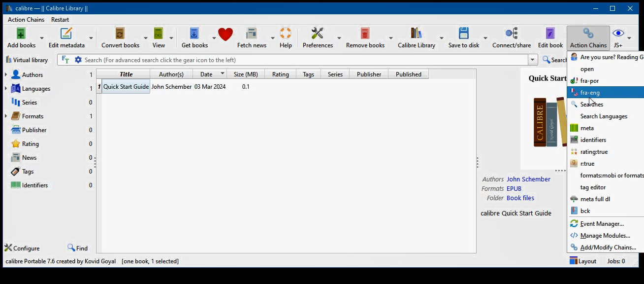This screenshot has width=644, height=284.
Task: Click Jobs: 0 indicator
Action: [x=616, y=261]
